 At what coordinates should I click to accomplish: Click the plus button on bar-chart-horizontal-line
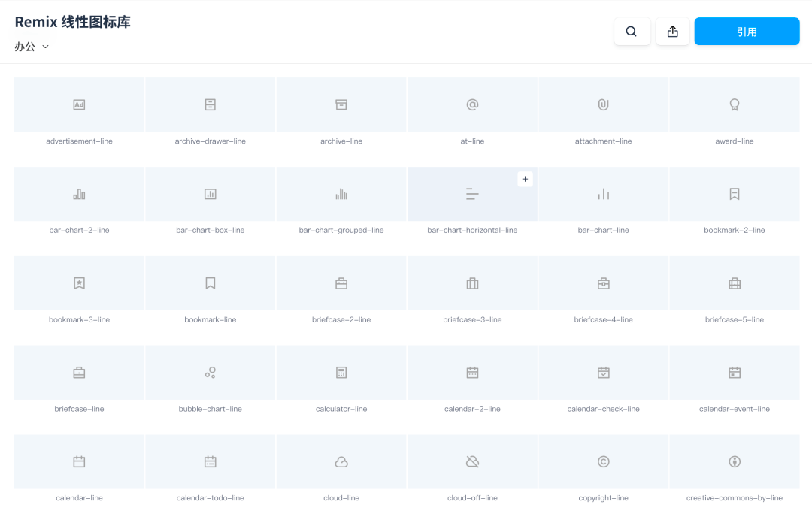(x=526, y=179)
